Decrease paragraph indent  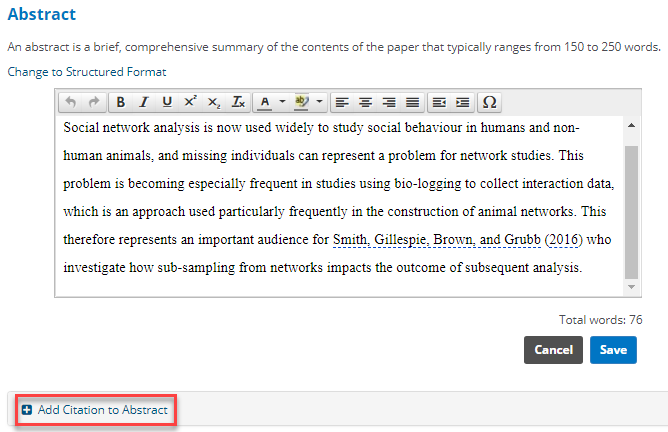(439, 102)
